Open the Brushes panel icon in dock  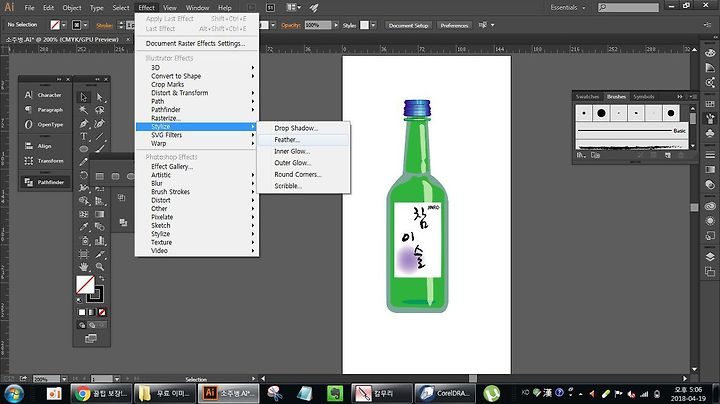pyautogui.click(x=710, y=119)
